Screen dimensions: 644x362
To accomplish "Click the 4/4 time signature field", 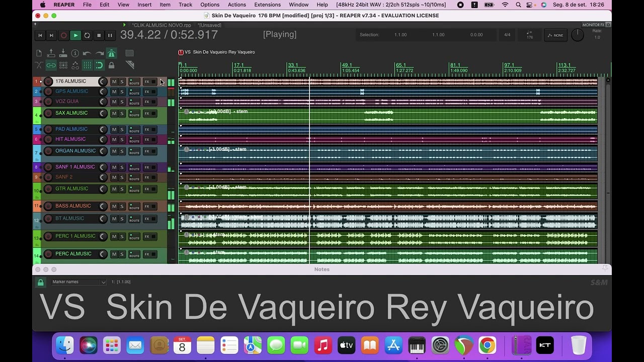I will click(507, 35).
